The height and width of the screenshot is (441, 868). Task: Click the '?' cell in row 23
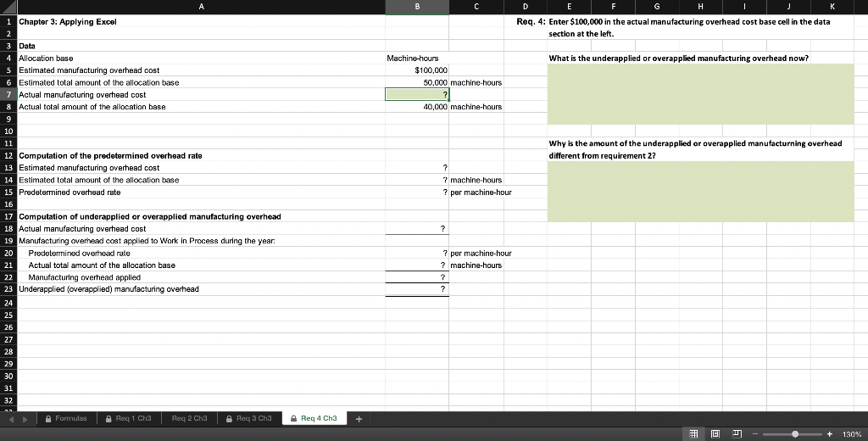pos(417,289)
